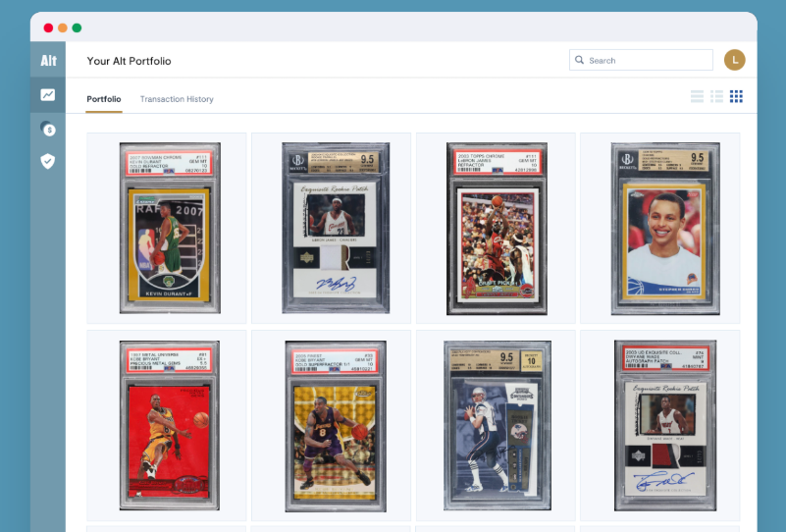
Task: Open the portfolio chart sidebar icon
Action: tap(48, 95)
